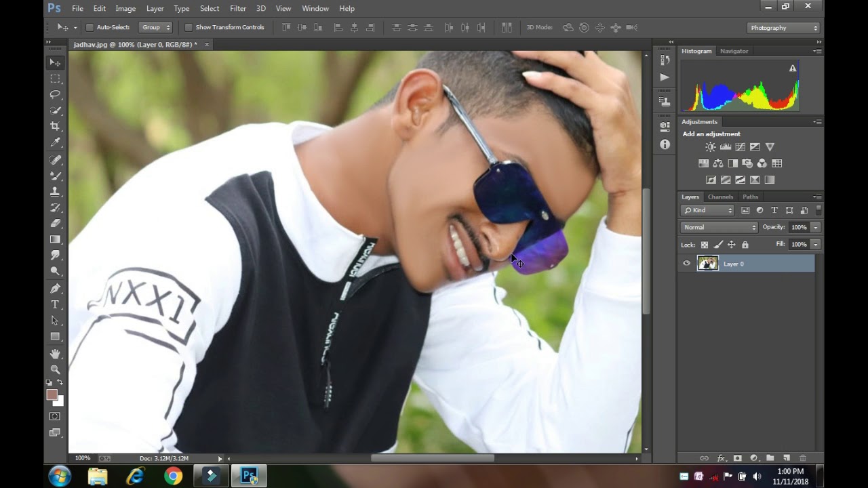Open the Layers panel options menu
Viewport: 868px width, 488px height.
(x=817, y=197)
